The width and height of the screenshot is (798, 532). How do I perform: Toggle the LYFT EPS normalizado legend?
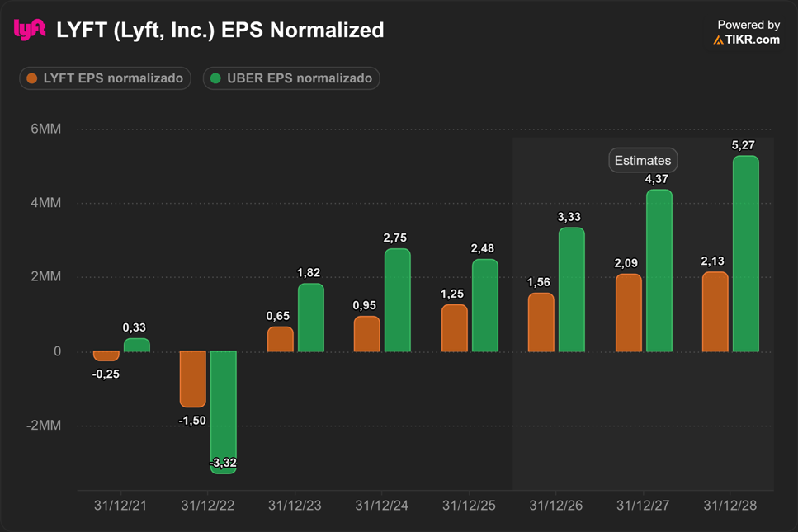[x=105, y=78]
